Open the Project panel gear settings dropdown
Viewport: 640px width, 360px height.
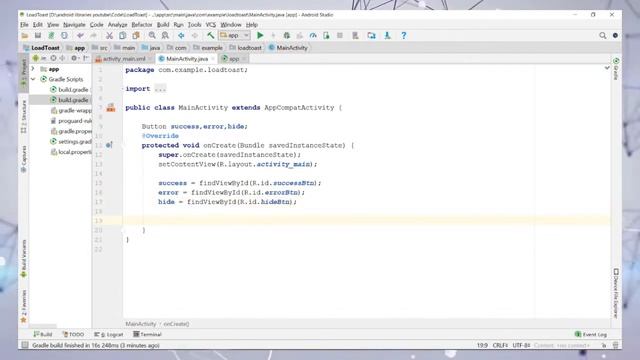click(x=74, y=58)
